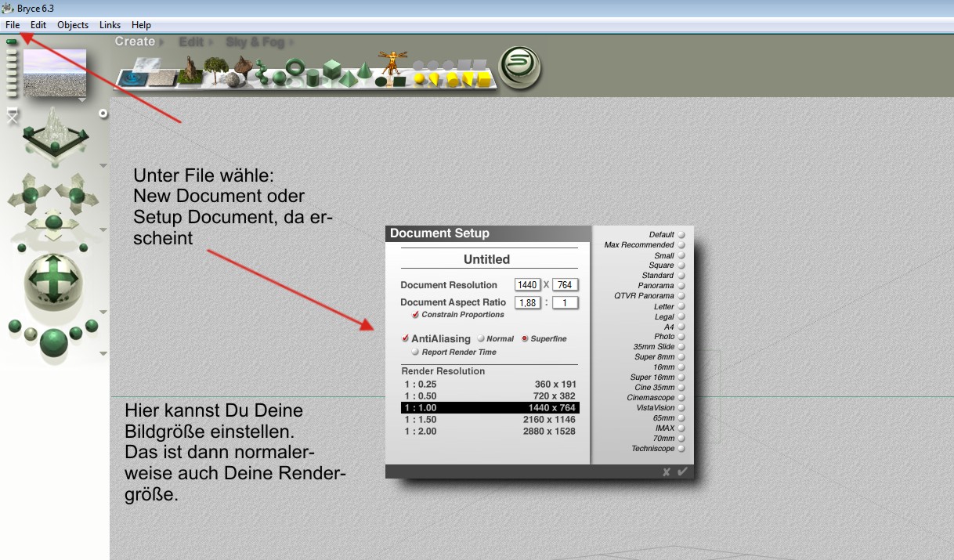Select Superfine antialiasing option
This screenshot has width=954, height=560.
pos(525,339)
